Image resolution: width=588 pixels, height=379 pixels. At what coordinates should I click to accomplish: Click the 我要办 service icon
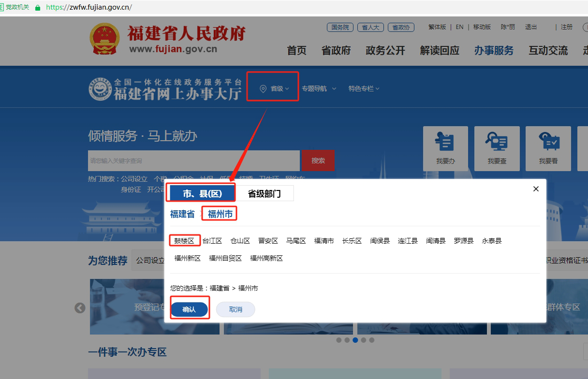click(445, 148)
